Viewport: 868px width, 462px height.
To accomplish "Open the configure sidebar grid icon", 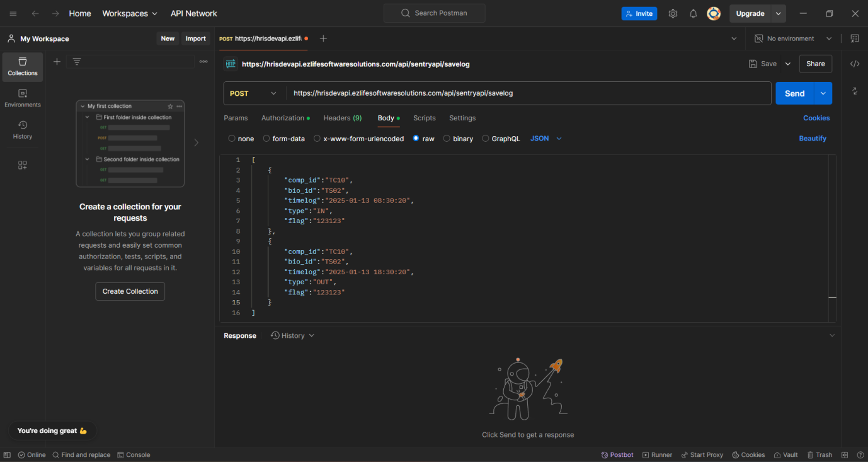I will point(23,165).
